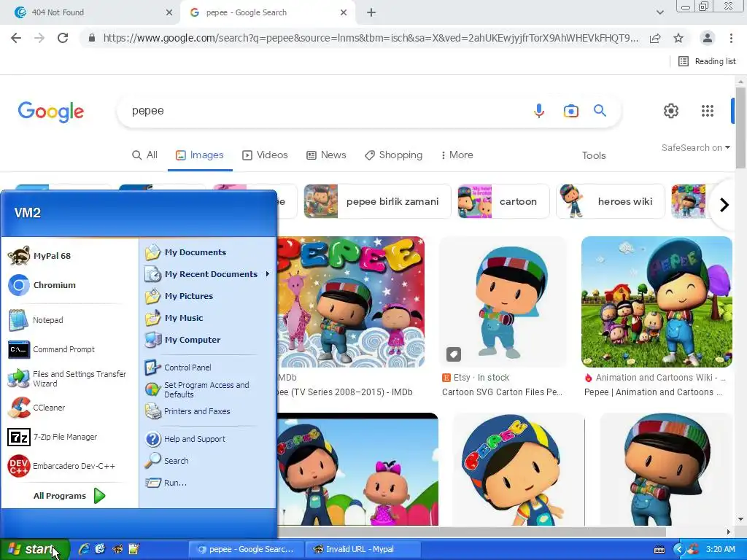The width and height of the screenshot is (747, 560).
Task: Open My Computer
Action: pos(208,340)
